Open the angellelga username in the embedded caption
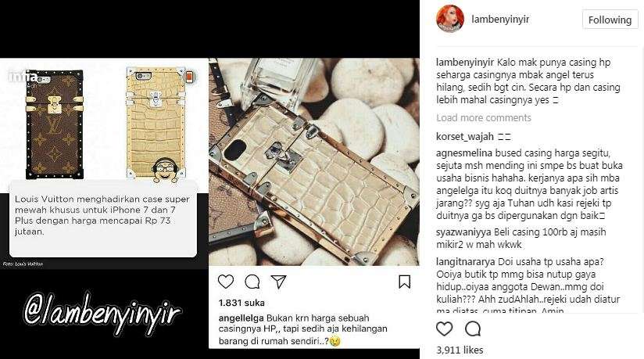Image resolution: width=644 pixels, height=359 pixels. (241, 318)
